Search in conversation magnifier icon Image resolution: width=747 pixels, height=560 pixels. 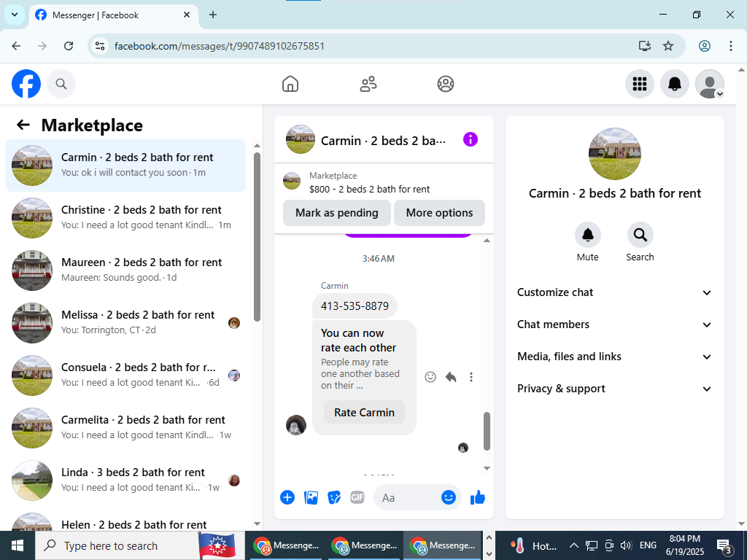coord(640,235)
